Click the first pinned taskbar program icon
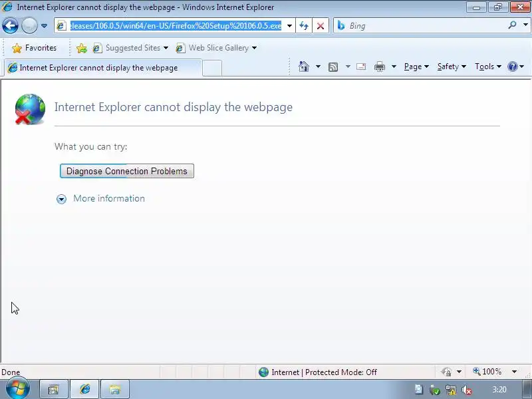This screenshot has width=532, height=399. pos(54,389)
